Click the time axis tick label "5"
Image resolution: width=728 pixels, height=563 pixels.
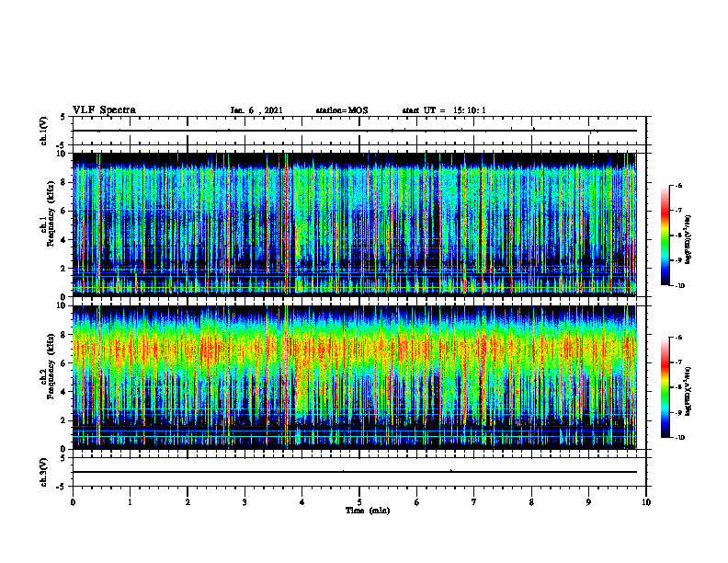359,502
